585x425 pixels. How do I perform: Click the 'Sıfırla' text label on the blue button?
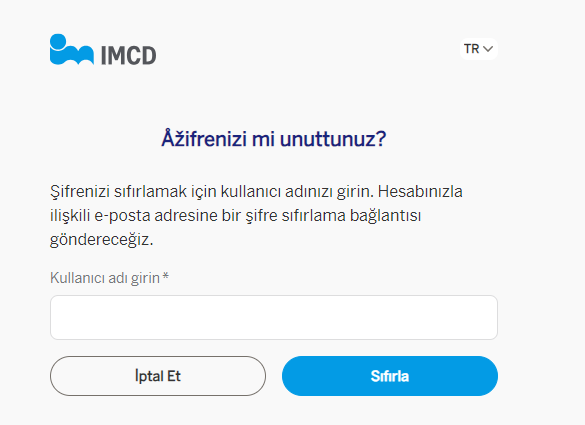[x=390, y=376]
